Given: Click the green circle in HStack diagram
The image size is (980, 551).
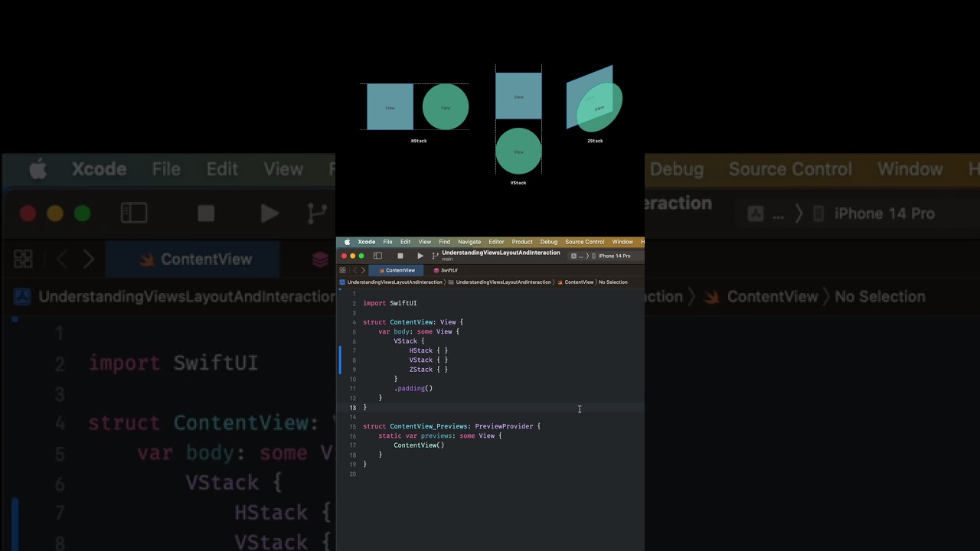Looking at the screenshot, I should [x=446, y=107].
